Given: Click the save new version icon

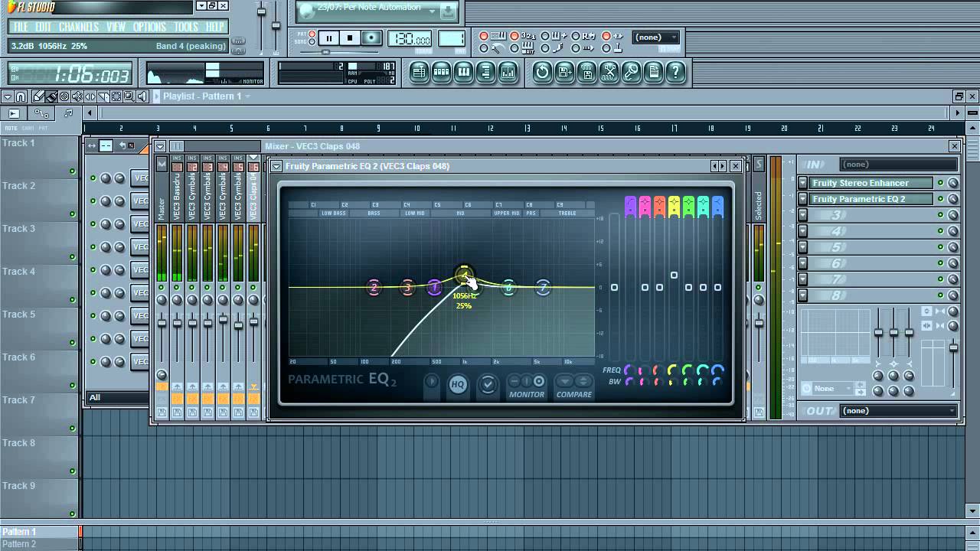Looking at the screenshot, I should [x=564, y=73].
